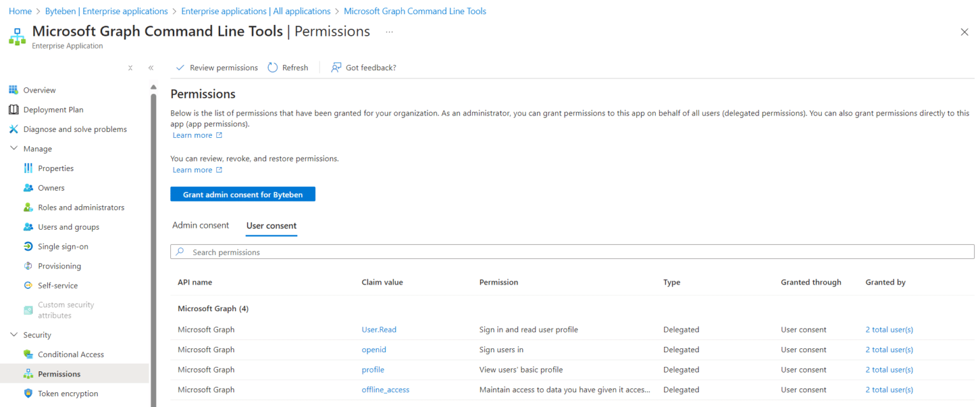
Task: Collapse the Manage section
Action: click(x=14, y=148)
